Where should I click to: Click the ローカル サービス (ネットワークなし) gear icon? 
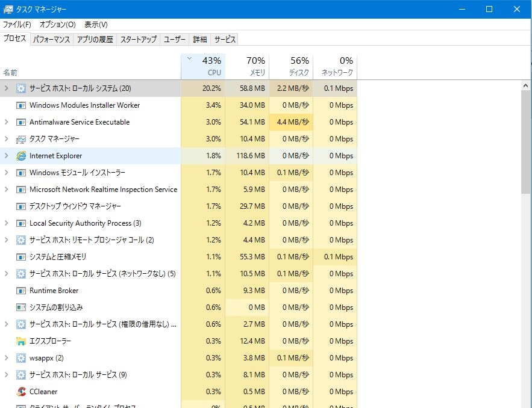point(21,274)
